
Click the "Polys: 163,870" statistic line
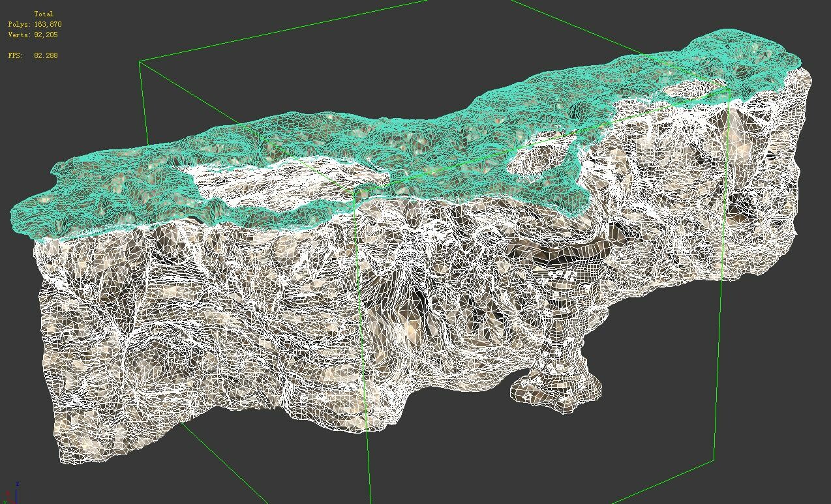click(x=35, y=24)
